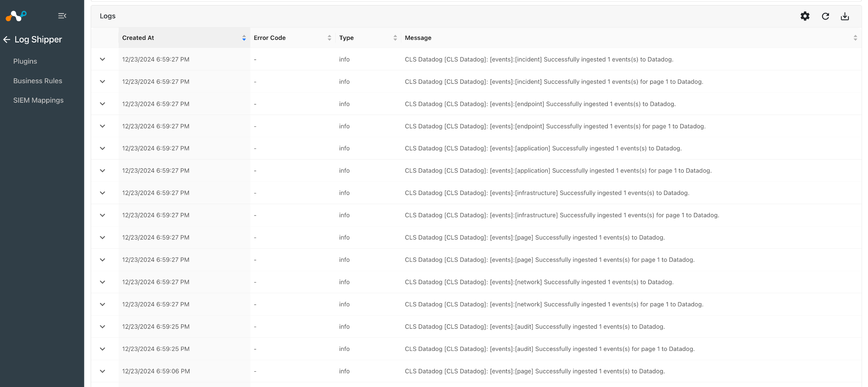The height and width of the screenshot is (387, 868).
Task: Expand the [infrastructure] 'events(s) to Datadog' log row
Action: click(x=103, y=193)
